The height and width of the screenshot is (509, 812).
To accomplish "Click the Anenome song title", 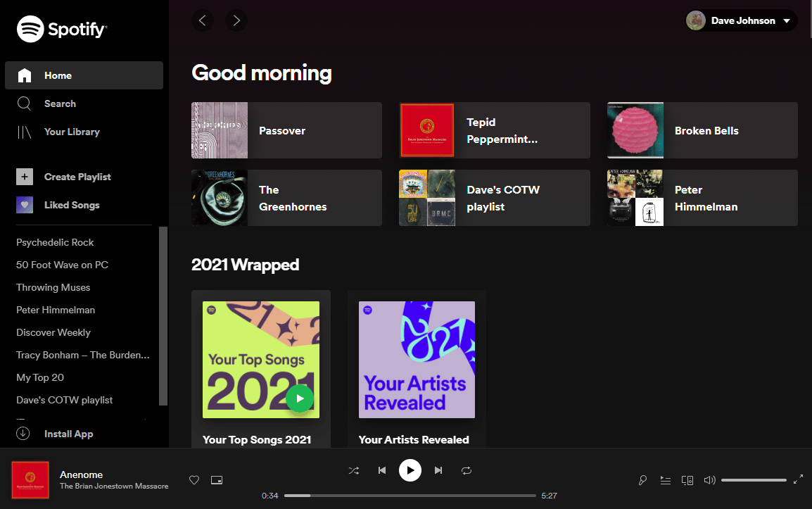I will (82, 475).
